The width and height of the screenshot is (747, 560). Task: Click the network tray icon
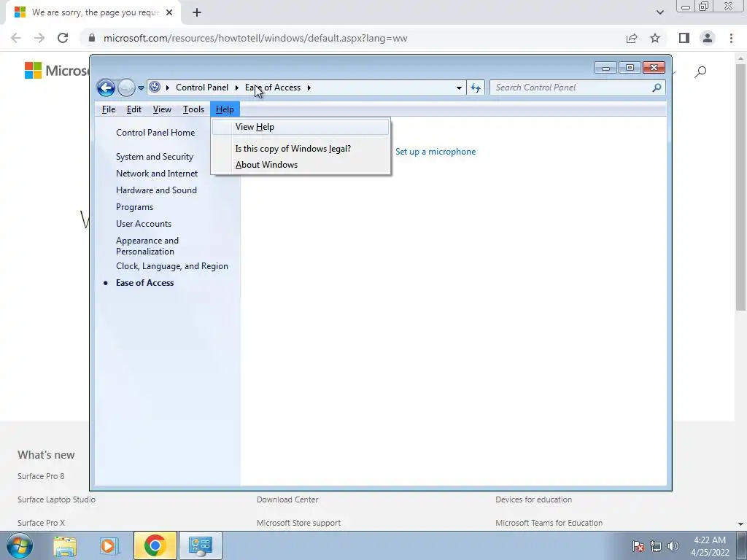656,546
